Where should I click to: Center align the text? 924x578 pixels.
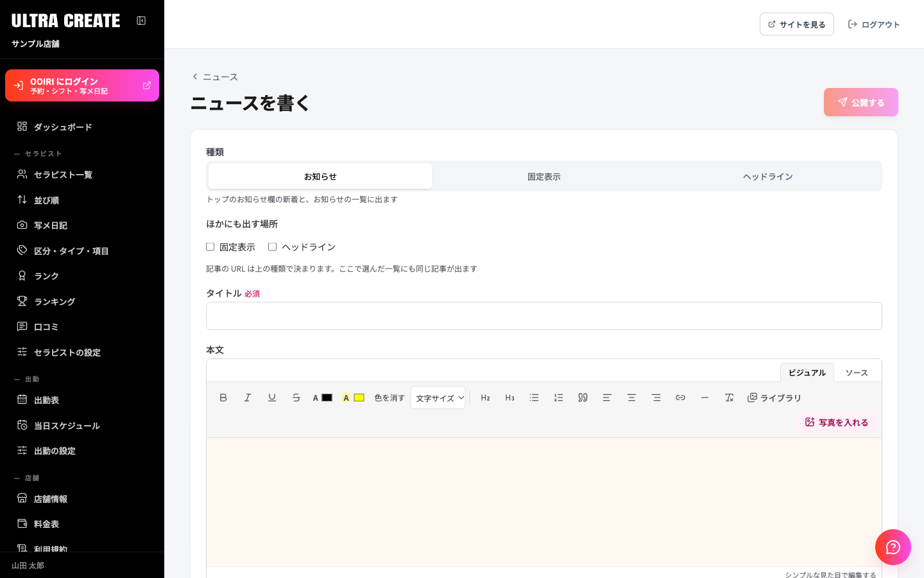click(x=631, y=398)
